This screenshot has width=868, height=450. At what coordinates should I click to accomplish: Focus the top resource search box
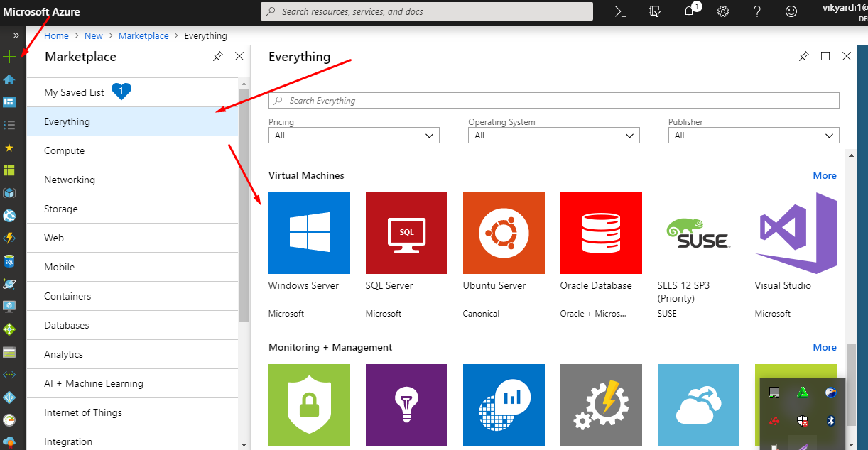(427, 11)
